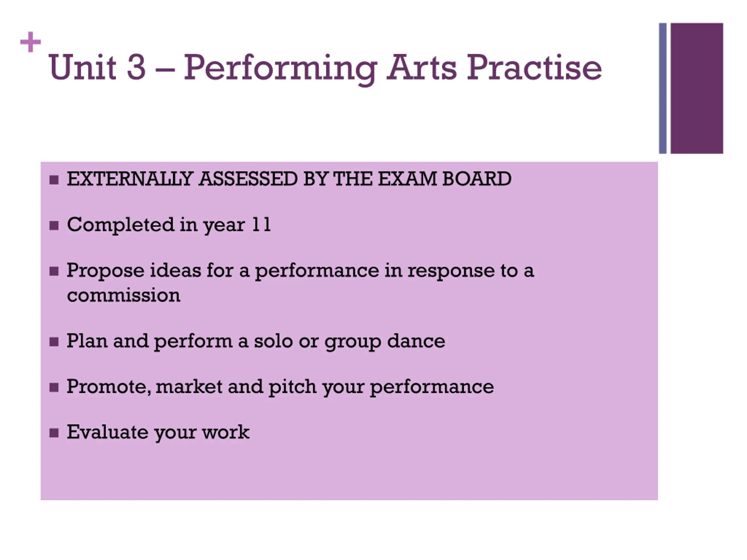Select the square bullet before Promote, market
This screenshot has height=560, width=747.
pos(54,388)
